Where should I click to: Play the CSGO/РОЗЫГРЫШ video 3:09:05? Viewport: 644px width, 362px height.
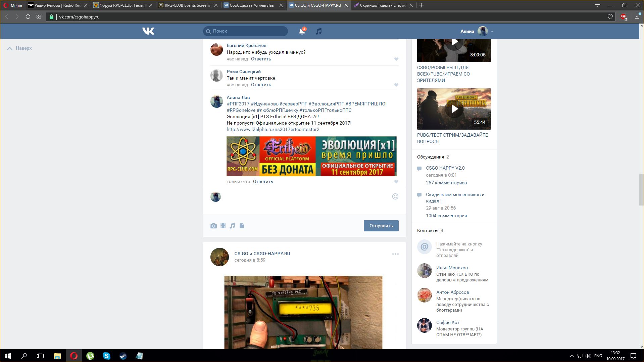tap(454, 50)
